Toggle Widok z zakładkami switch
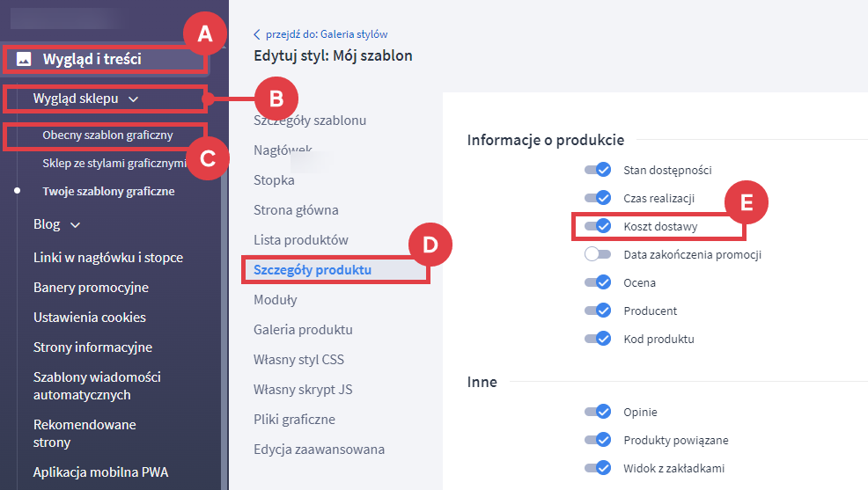Screen dimensions: 868x490 tap(598, 468)
